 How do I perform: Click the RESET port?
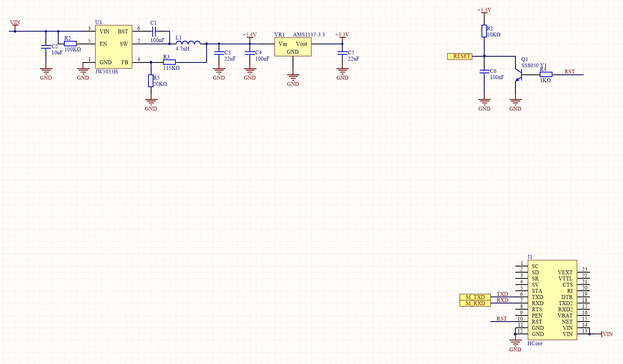click(460, 56)
